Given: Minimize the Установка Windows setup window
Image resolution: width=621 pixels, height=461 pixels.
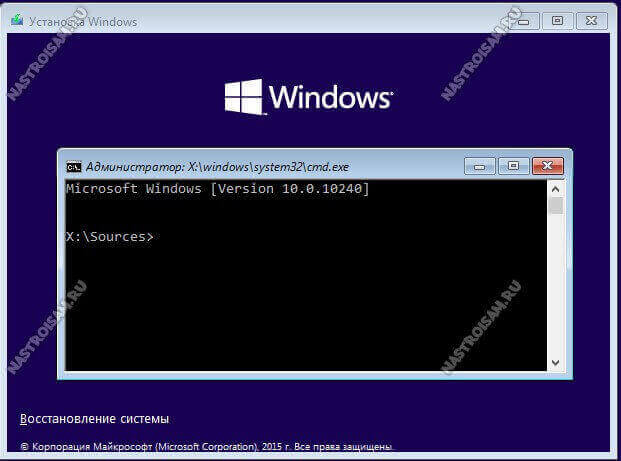Looking at the screenshot, I should click(x=524, y=21).
